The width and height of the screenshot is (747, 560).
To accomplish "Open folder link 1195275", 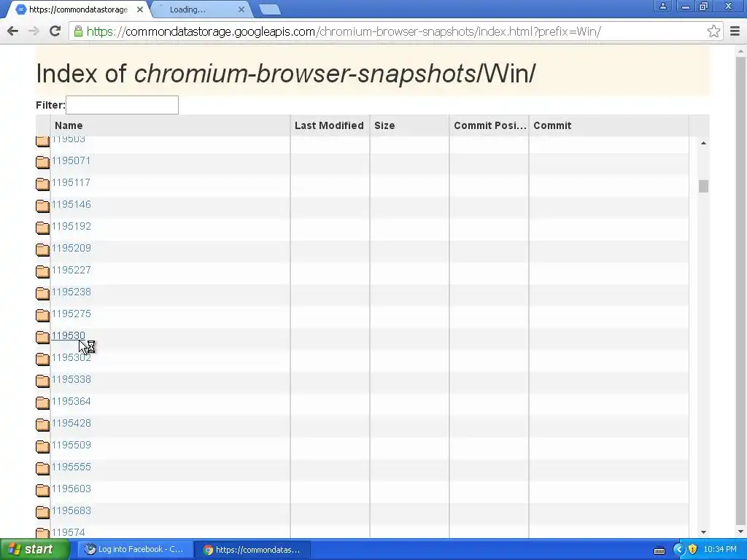I will [x=71, y=314].
